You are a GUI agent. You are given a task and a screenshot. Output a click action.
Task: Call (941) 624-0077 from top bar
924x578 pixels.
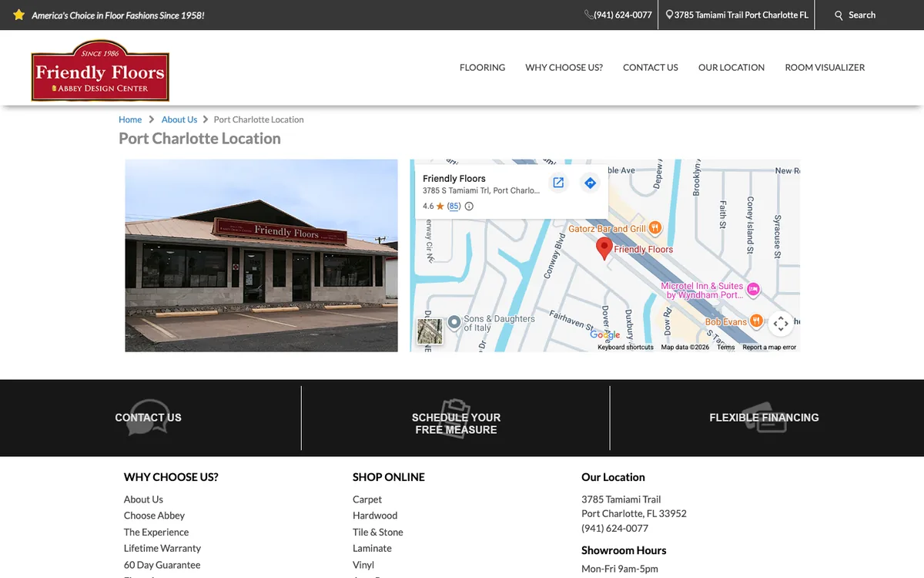623,15
